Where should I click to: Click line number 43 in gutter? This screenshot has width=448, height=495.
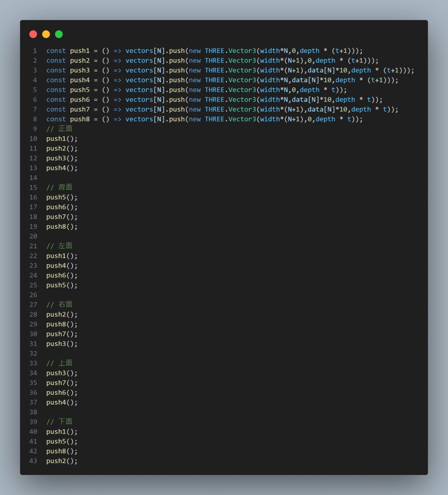click(x=33, y=461)
